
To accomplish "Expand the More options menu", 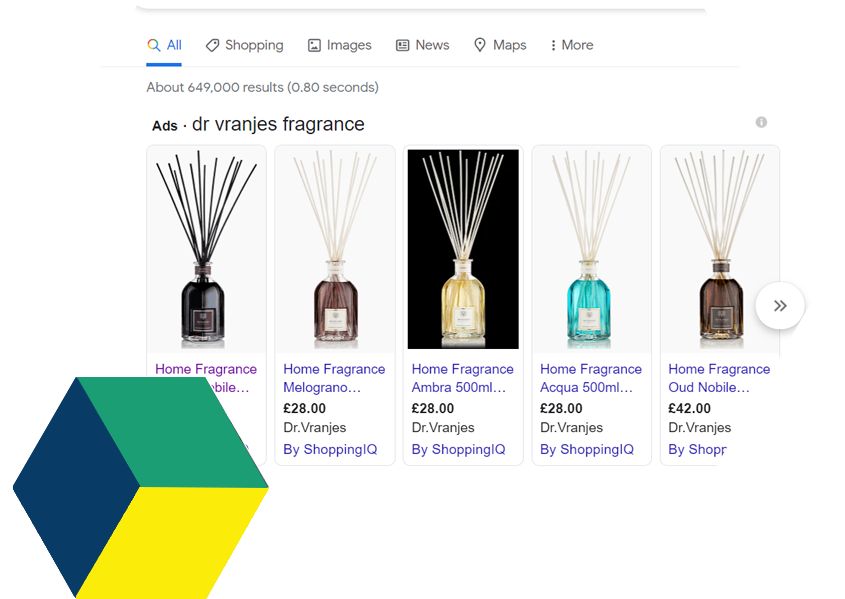I will 571,45.
